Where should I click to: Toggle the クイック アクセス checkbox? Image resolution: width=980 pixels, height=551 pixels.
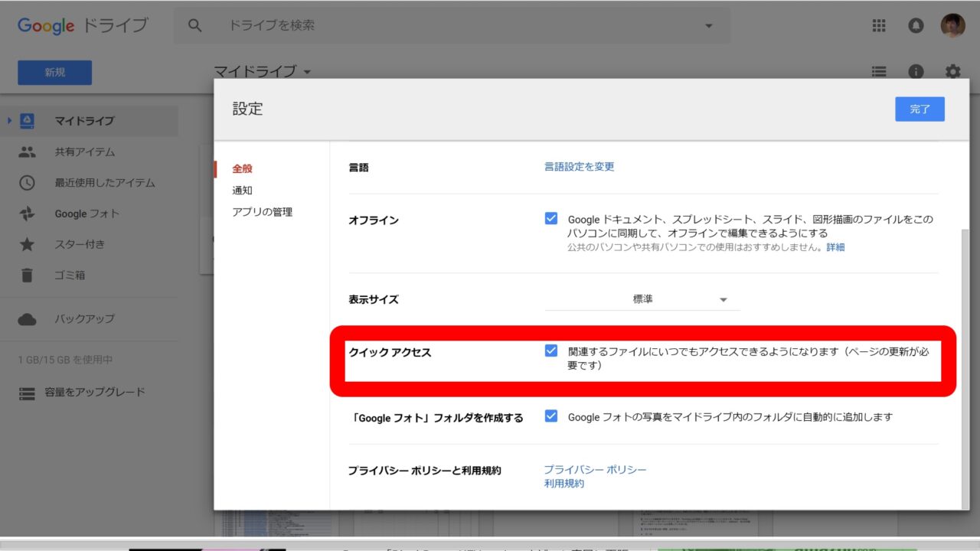551,350
